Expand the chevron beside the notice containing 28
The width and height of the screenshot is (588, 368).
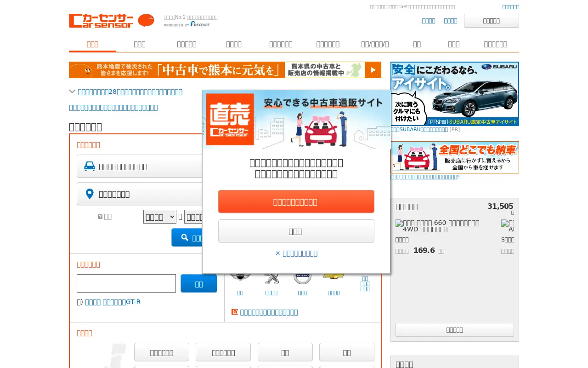click(x=72, y=92)
